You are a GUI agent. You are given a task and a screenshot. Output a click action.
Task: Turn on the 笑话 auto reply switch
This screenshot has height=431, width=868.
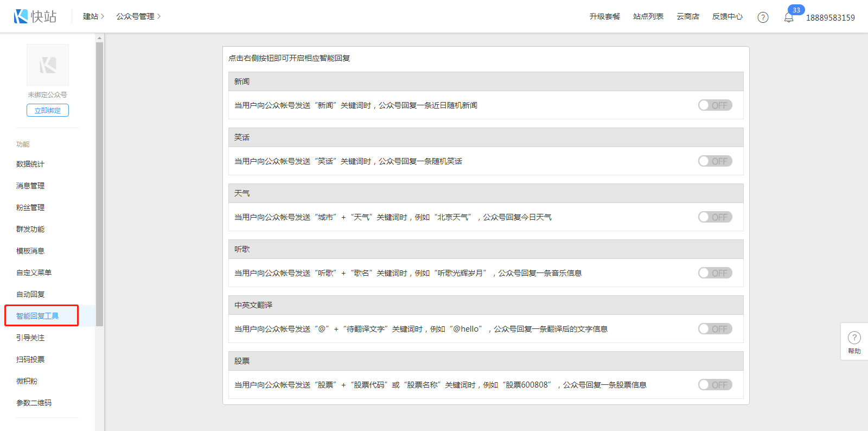tap(714, 161)
